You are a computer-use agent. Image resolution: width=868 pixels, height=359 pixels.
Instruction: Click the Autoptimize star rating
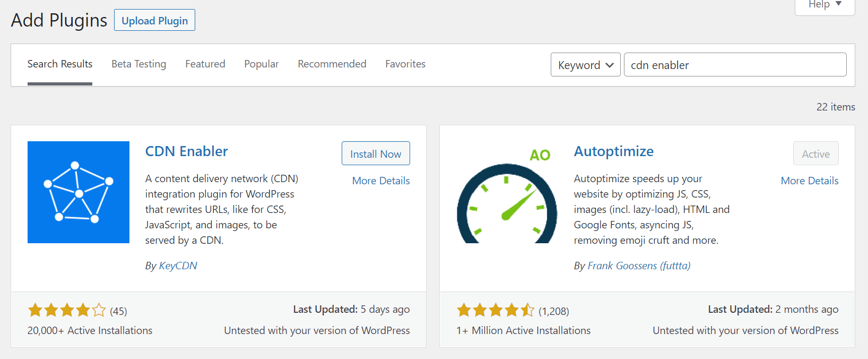pos(496,310)
